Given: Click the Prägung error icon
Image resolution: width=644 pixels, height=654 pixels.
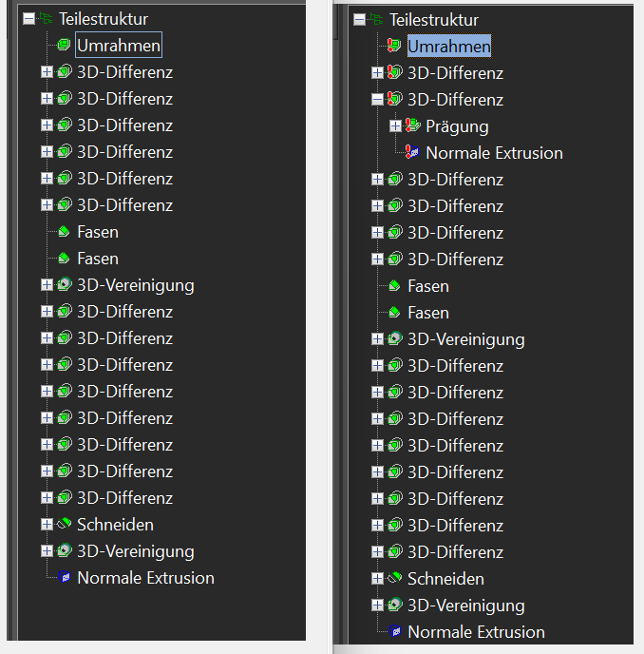Looking at the screenshot, I should point(412,125).
